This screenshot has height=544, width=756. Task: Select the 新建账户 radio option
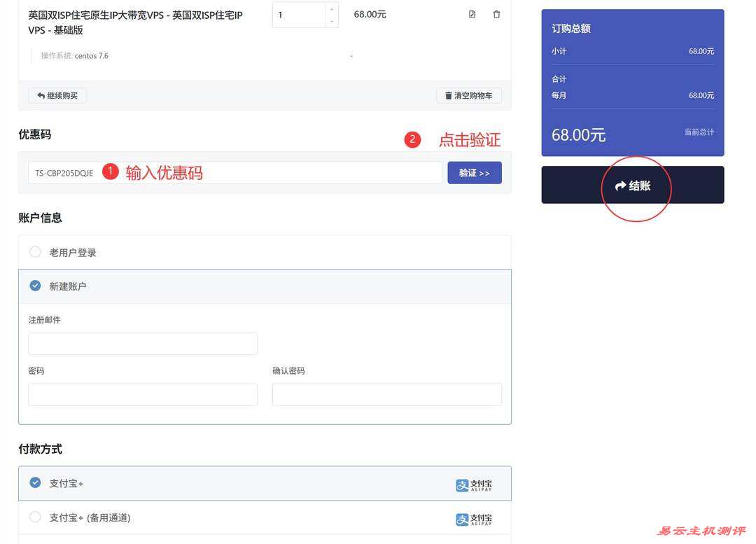click(x=35, y=286)
